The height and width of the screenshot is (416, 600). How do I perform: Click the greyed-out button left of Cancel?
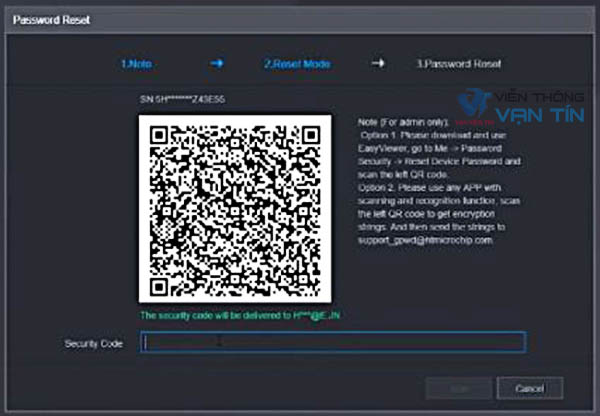(458, 388)
